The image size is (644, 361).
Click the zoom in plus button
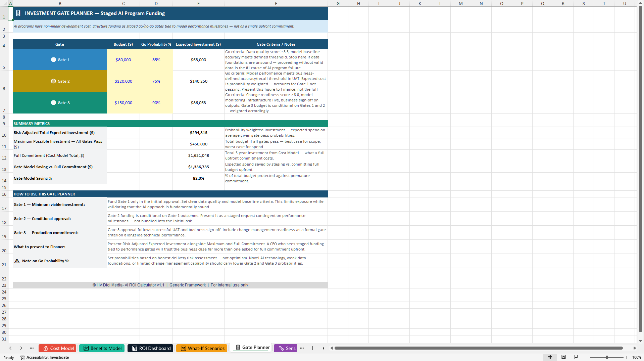point(626,357)
